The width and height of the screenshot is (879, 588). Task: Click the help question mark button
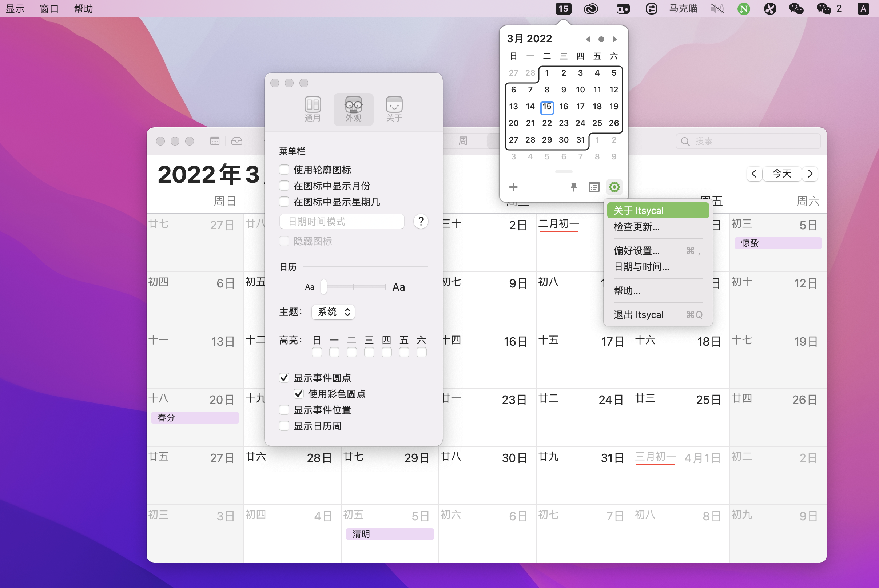click(x=421, y=221)
